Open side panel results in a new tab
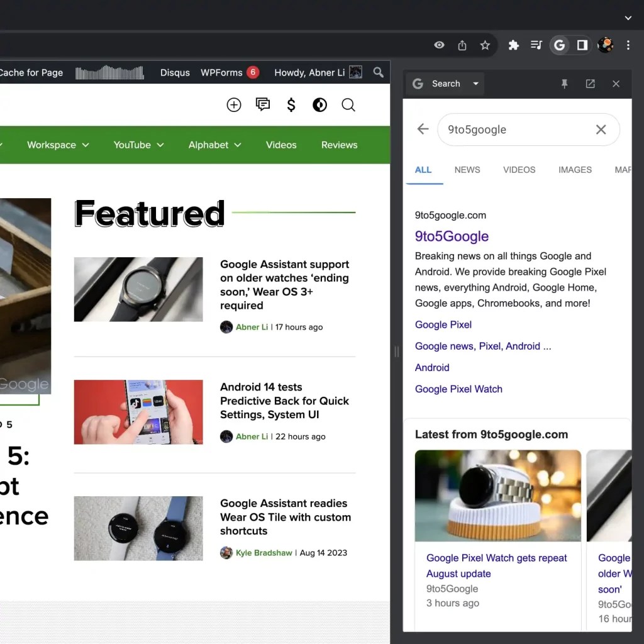 [590, 84]
